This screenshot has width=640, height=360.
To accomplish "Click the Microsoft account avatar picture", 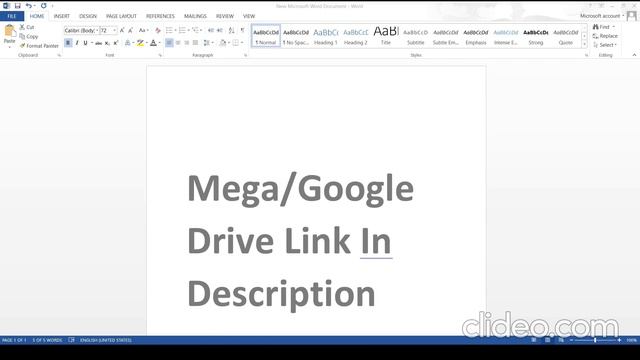I will pos(631,16).
